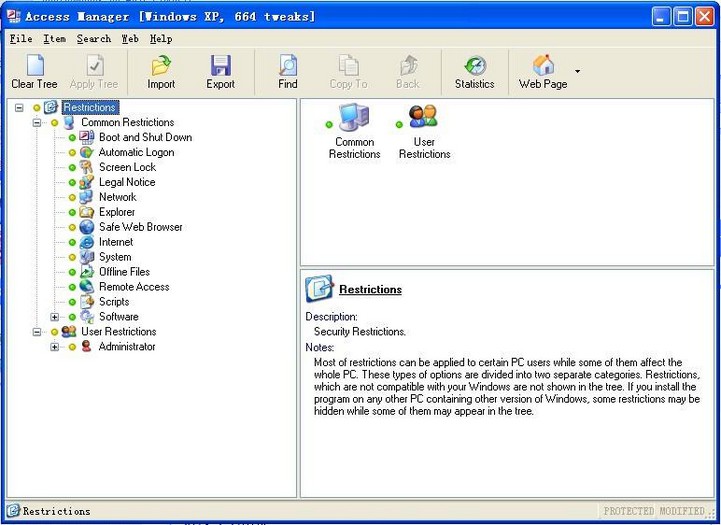Viewport: 721px width, 525px height.
Task: Click the Safe Web Browser globe icon
Action: 86,227
